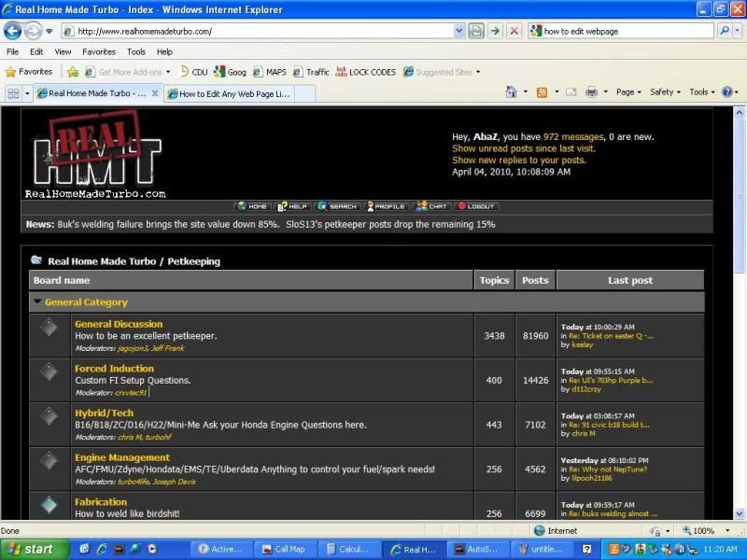
Task: Click the browser Forward button
Action: pos(33,32)
